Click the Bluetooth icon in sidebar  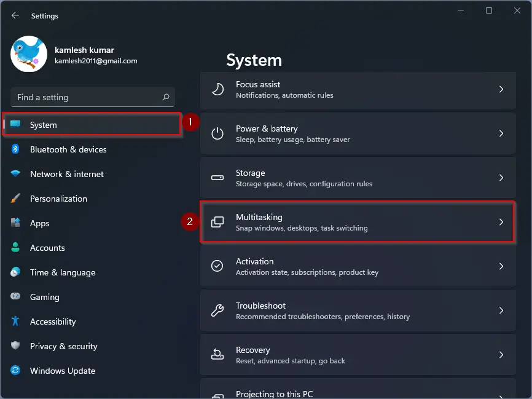(15, 149)
